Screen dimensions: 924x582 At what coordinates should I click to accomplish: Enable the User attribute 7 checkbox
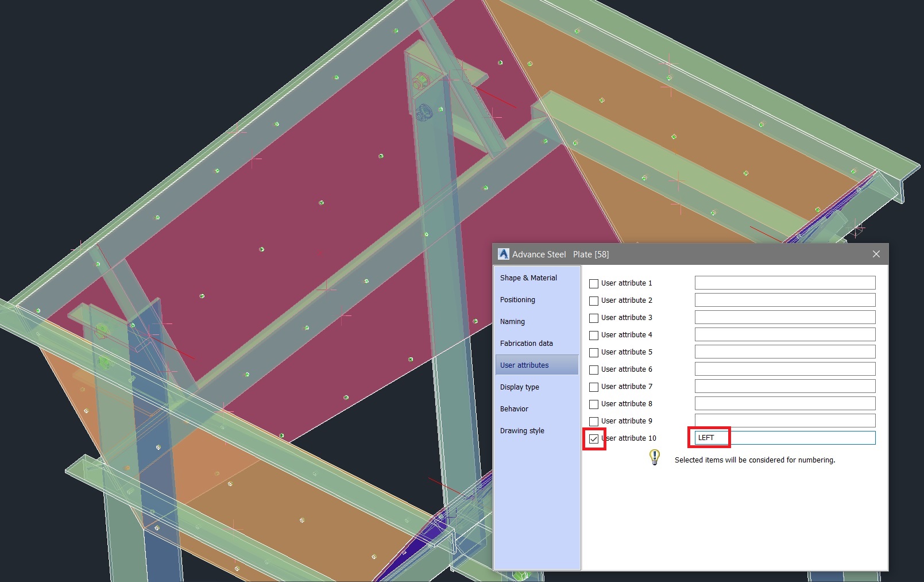pos(593,386)
